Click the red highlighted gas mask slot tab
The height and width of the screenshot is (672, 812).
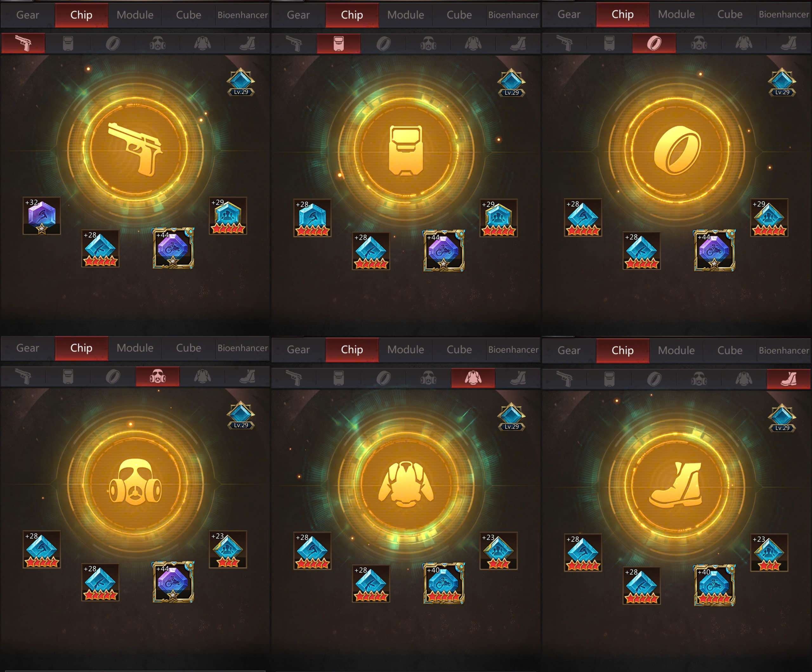158,376
